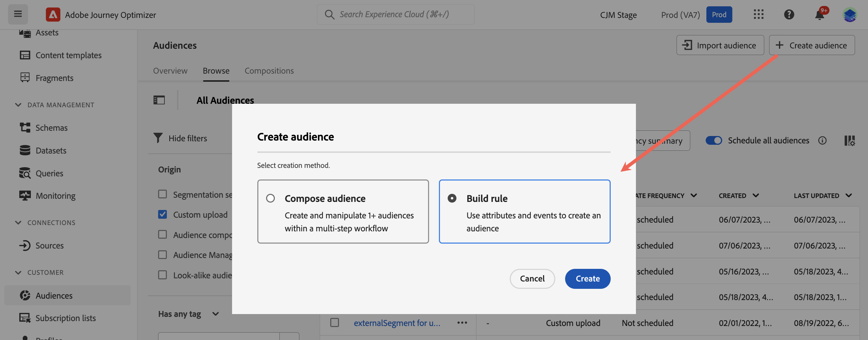Screen dimensions: 868x340
Task: Switch to the Compositions tab
Action: coord(269,71)
